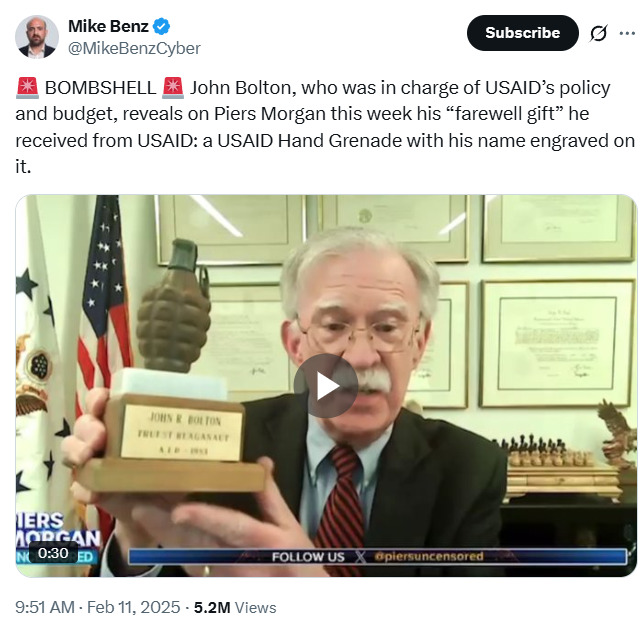Screen dimensions: 644x628
Task: Click the FOLLOW US text in the banner
Action: pyautogui.click(x=308, y=557)
